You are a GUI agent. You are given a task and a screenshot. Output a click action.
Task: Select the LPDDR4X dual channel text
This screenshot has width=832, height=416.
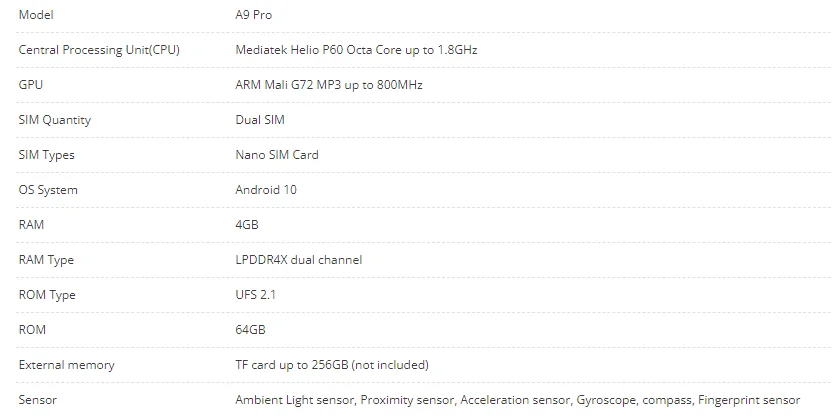pyautogui.click(x=298, y=260)
